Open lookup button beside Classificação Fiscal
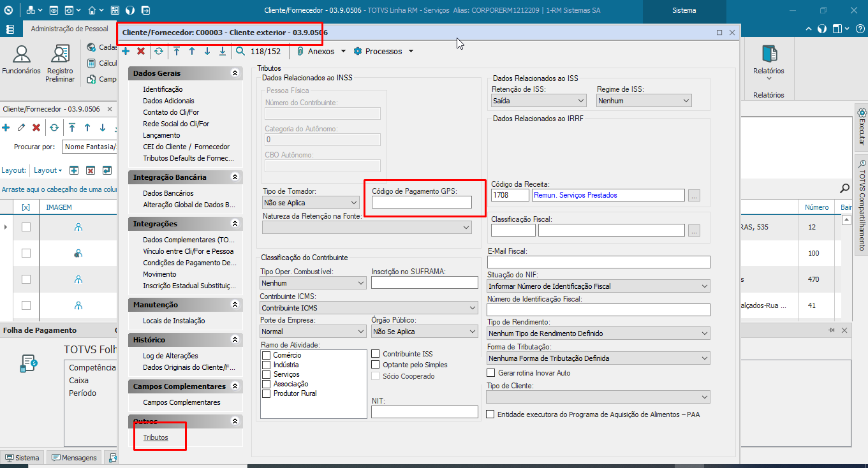 click(694, 230)
